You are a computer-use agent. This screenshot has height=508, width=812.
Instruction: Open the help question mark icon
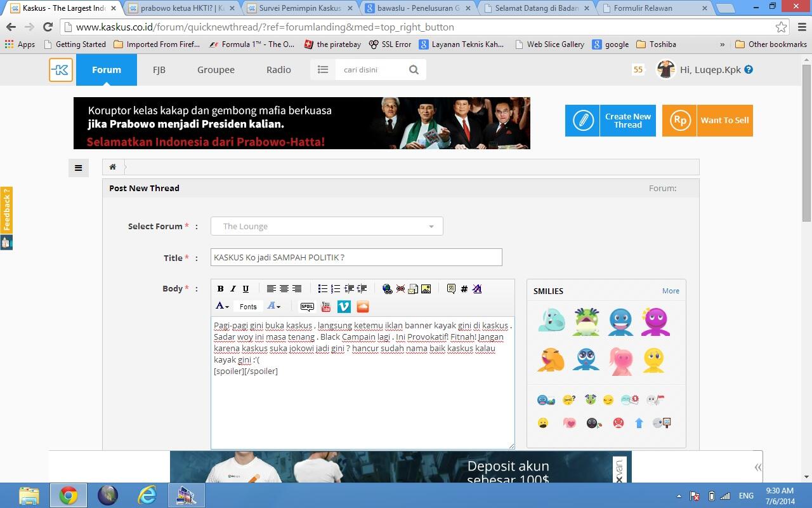pos(749,70)
